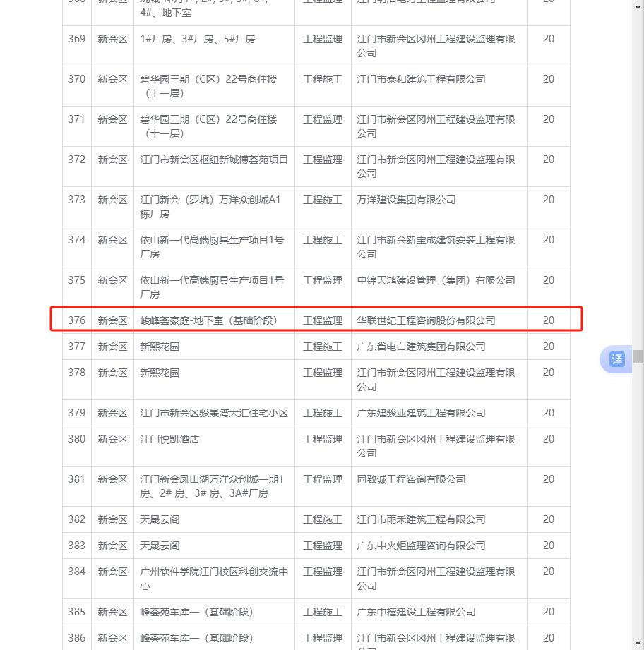Click 新会区 in row 382
The width and height of the screenshot is (644, 650).
[x=112, y=519]
